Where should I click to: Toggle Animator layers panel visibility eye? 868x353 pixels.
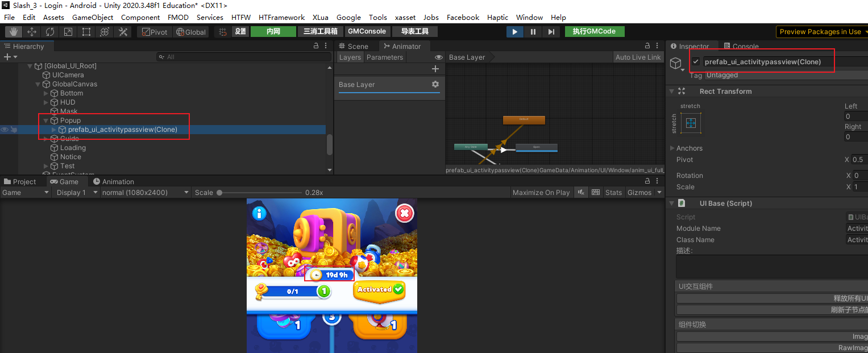[x=438, y=57]
